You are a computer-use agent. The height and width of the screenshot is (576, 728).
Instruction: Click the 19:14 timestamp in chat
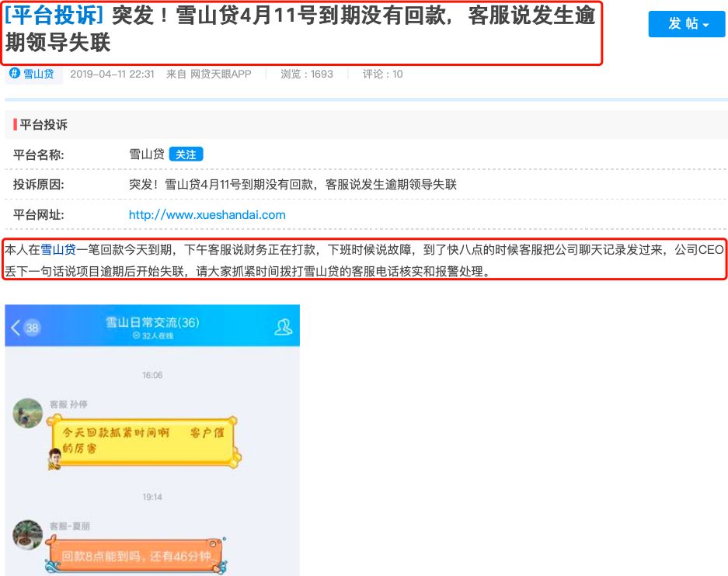pyautogui.click(x=152, y=497)
